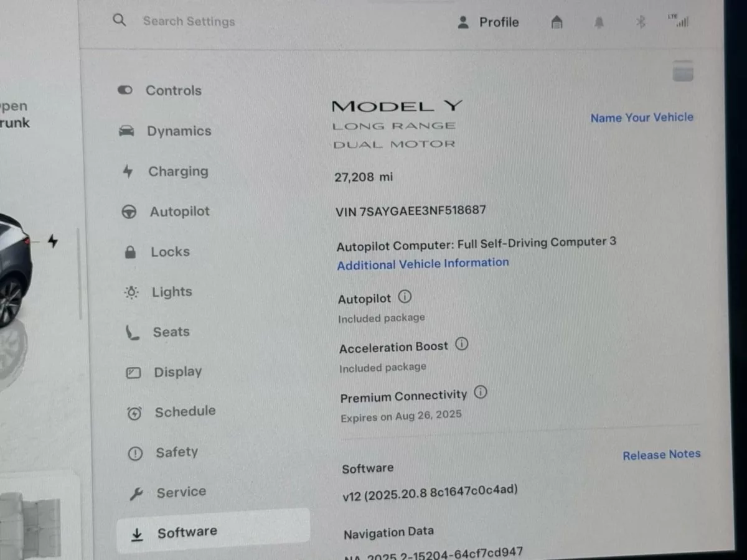The width and height of the screenshot is (747, 560).
Task: Tap the notifications bell icon
Action: [x=599, y=23]
